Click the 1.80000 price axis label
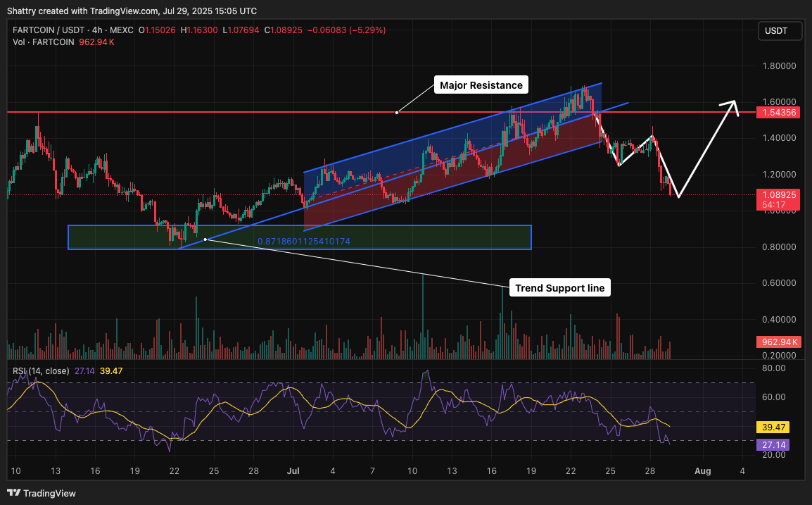Image resolution: width=812 pixels, height=505 pixels. pos(779,66)
